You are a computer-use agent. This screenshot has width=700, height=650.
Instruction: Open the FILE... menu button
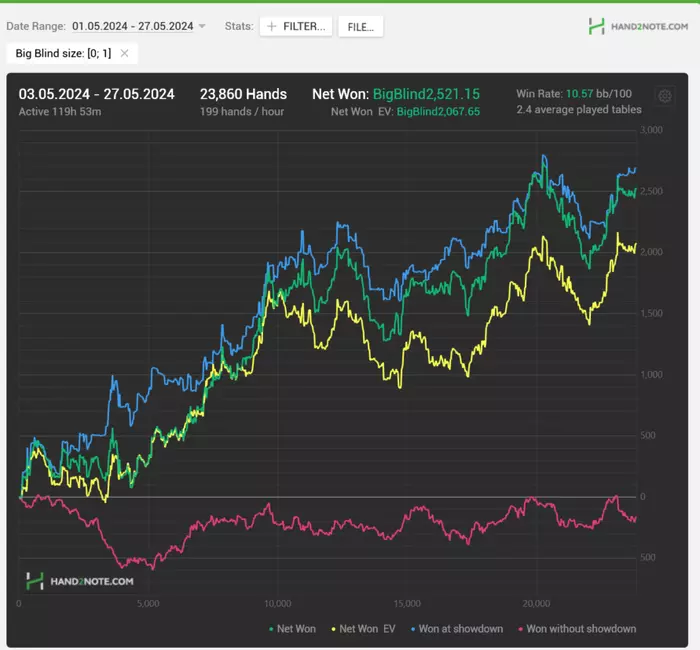(x=360, y=26)
